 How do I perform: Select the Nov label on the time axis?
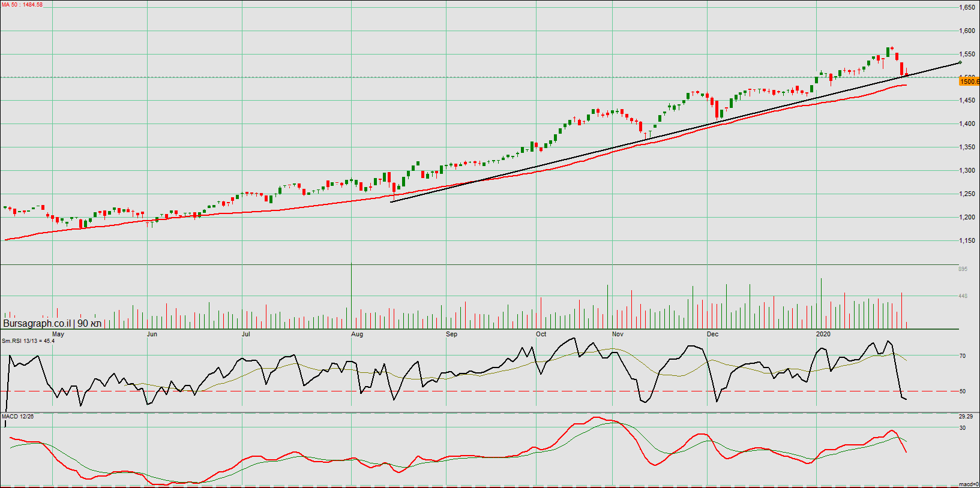[618, 335]
